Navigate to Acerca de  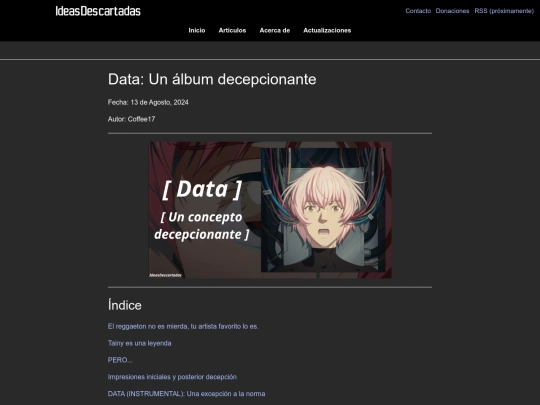pyautogui.click(x=274, y=30)
